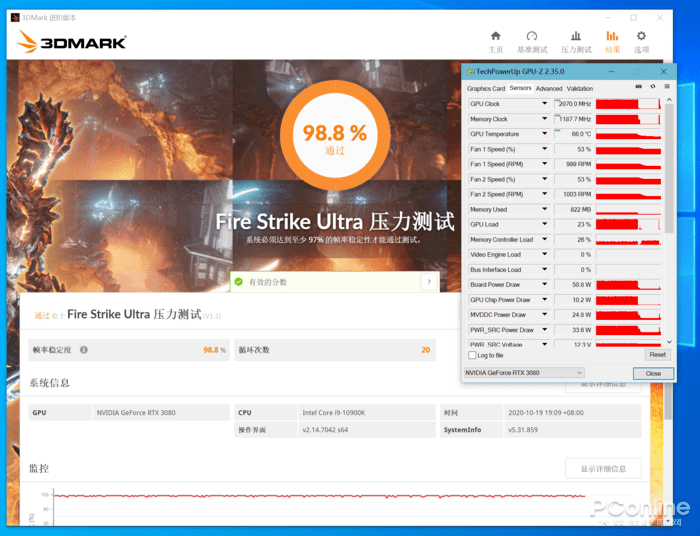Viewport: 700px width, 536px height.
Task: Click the frame rate stability info icon
Action: click(x=83, y=350)
